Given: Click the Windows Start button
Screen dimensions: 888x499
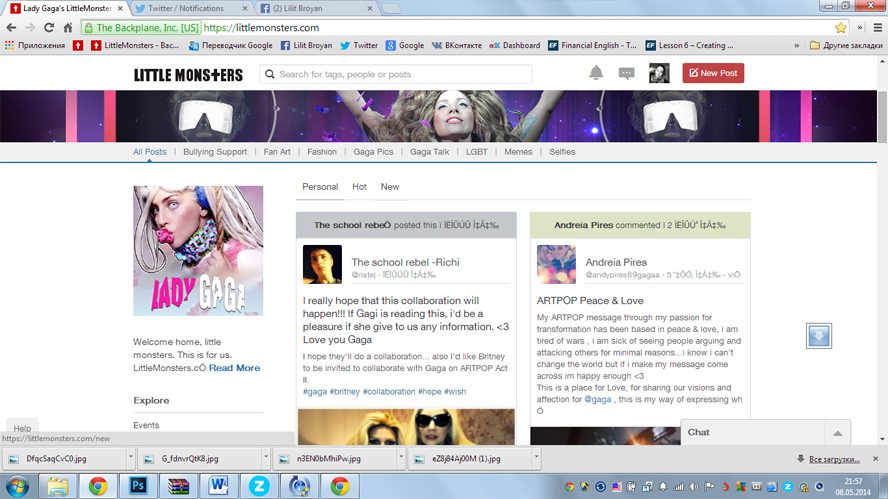Looking at the screenshot, I should click(x=17, y=487).
